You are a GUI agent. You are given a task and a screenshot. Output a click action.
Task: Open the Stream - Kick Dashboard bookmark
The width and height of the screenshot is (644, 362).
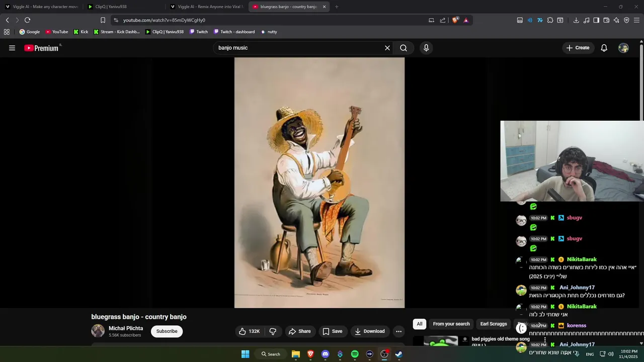117,32
